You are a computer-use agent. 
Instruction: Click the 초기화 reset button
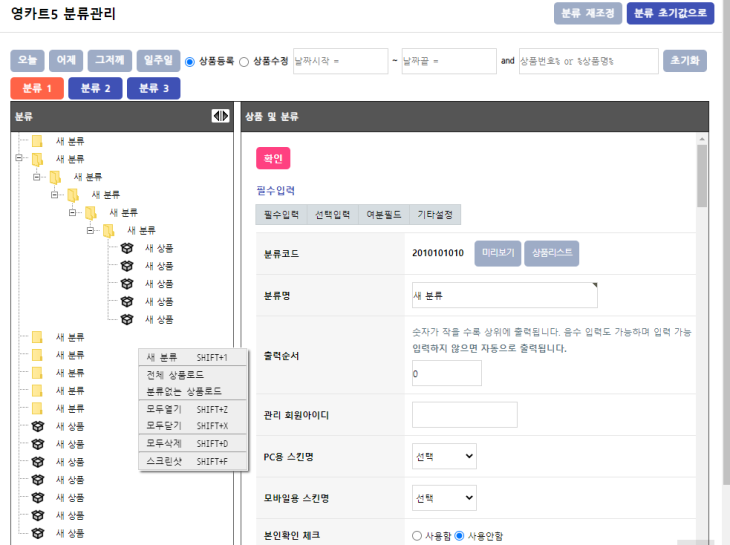[685, 61]
